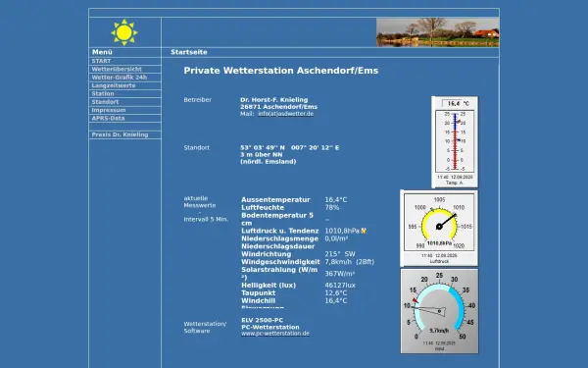This screenshot has width=588, height=368.
Task: Open the Wetter-Grafik 24h menu item
Action: pos(120,78)
